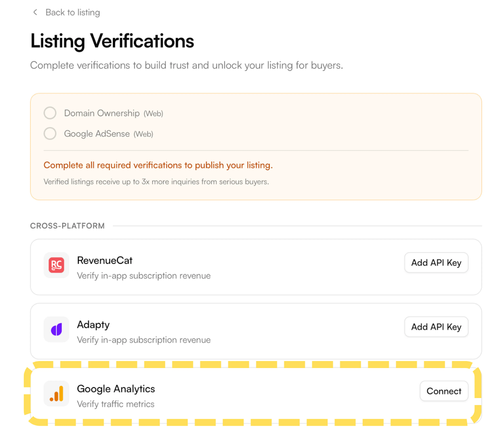The height and width of the screenshot is (440, 504).
Task: Select the Google AdSense (Web) label
Action: pos(108,134)
